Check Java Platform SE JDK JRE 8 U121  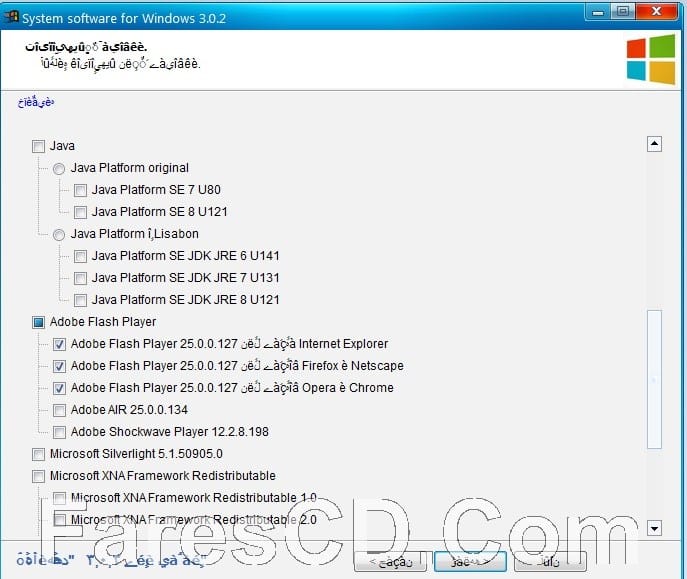80,300
